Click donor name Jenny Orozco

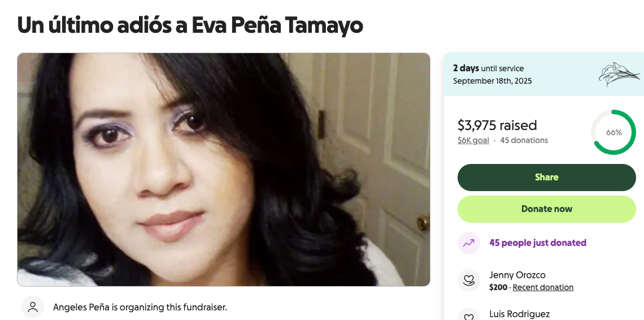[x=517, y=275]
